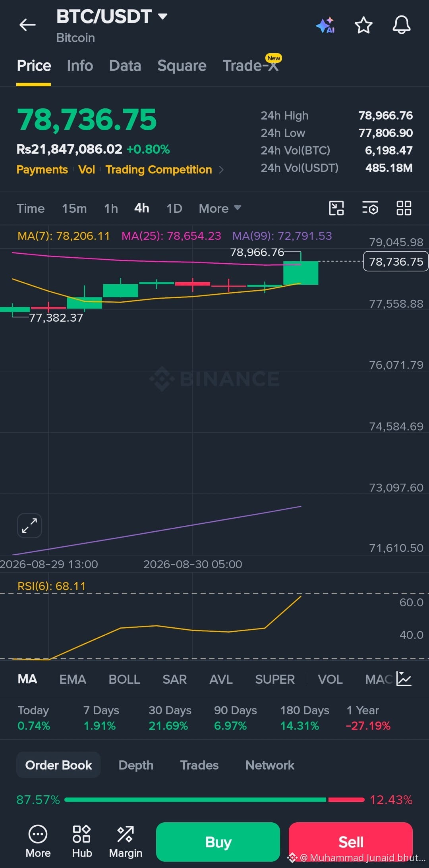Open the Trading Competition link

click(x=159, y=170)
